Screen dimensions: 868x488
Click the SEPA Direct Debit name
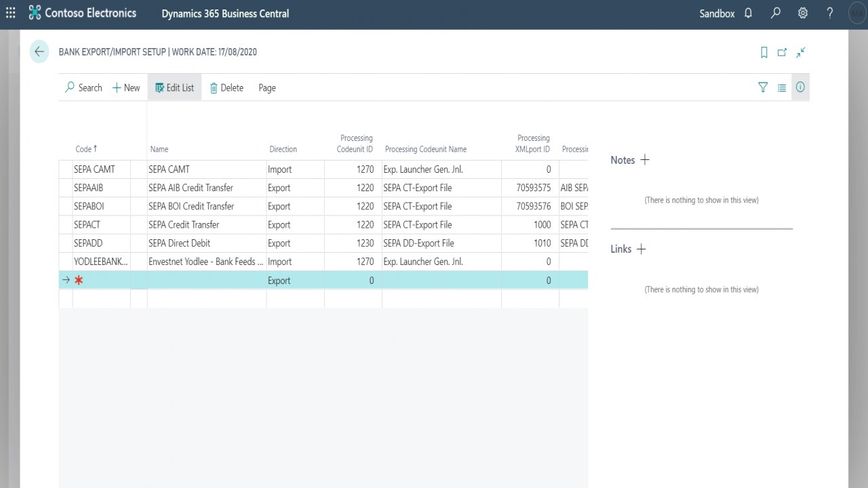(179, 243)
